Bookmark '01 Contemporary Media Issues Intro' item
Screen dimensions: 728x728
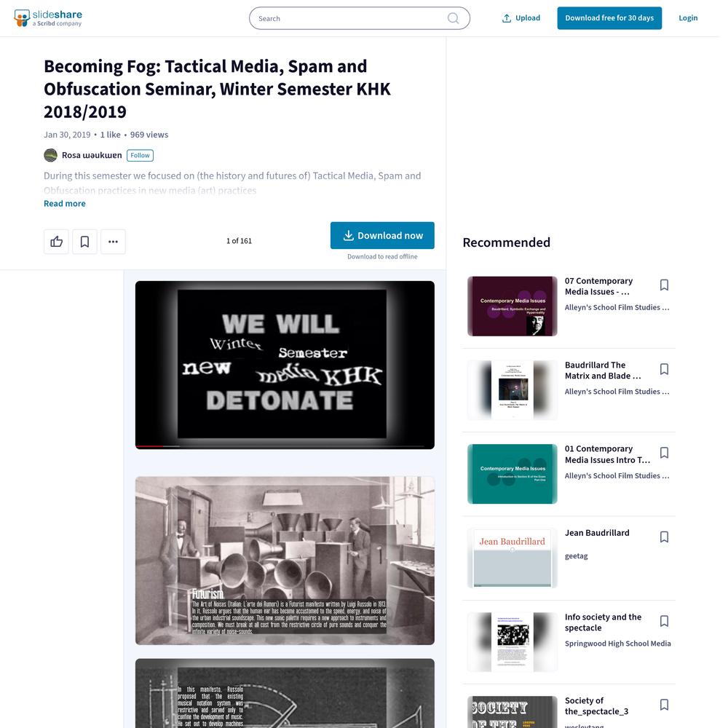pyautogui.click(x=664, y=453)
